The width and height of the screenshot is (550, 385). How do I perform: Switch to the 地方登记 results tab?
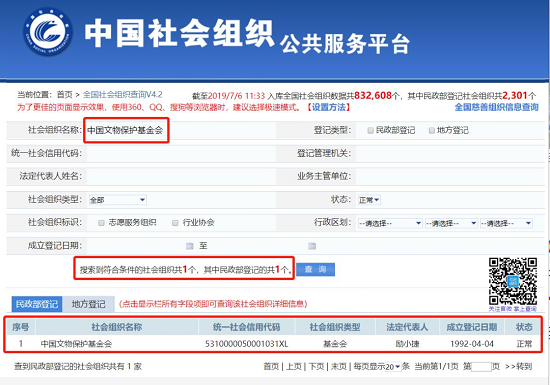pyautogui.click(x=88, y=304)
